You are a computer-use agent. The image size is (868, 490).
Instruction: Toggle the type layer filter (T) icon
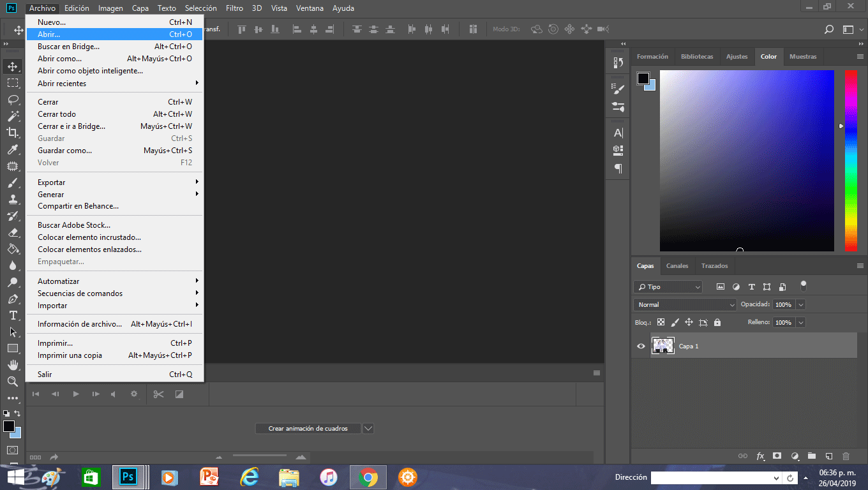click(751, 287)
